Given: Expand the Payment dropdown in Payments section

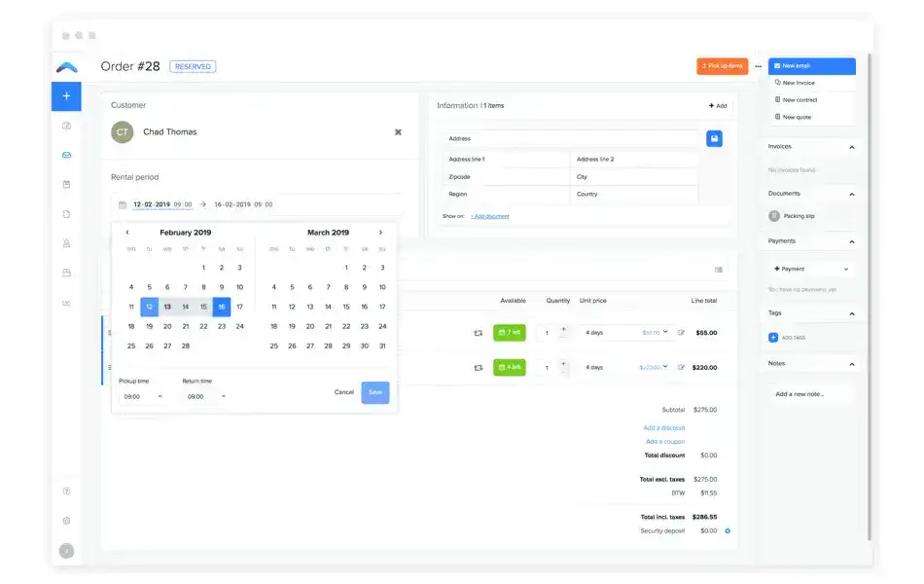Looking at the screenshot, I should [845, 269].
